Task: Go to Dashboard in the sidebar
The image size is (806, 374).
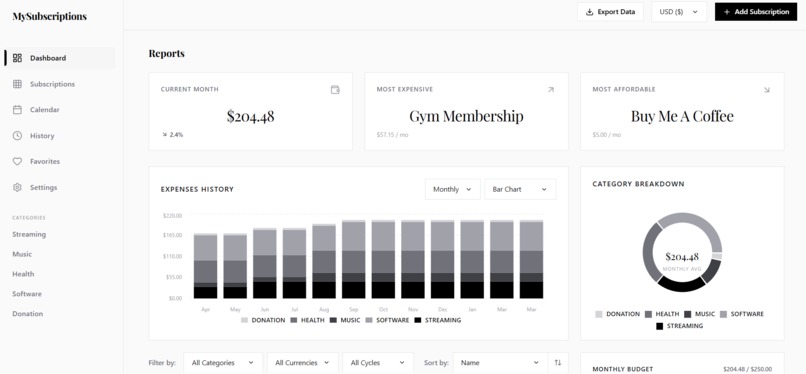Action: 60,58
